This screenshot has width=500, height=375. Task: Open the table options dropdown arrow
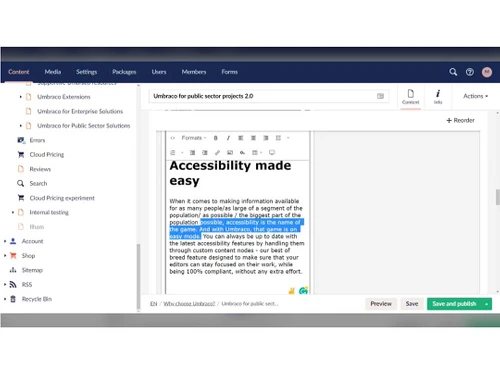(x=261, y=153)
